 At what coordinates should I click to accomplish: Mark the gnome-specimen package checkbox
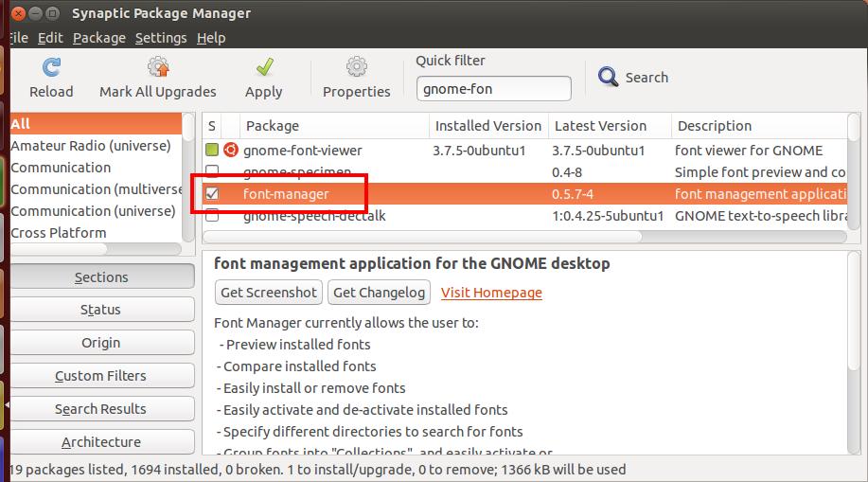212,172
